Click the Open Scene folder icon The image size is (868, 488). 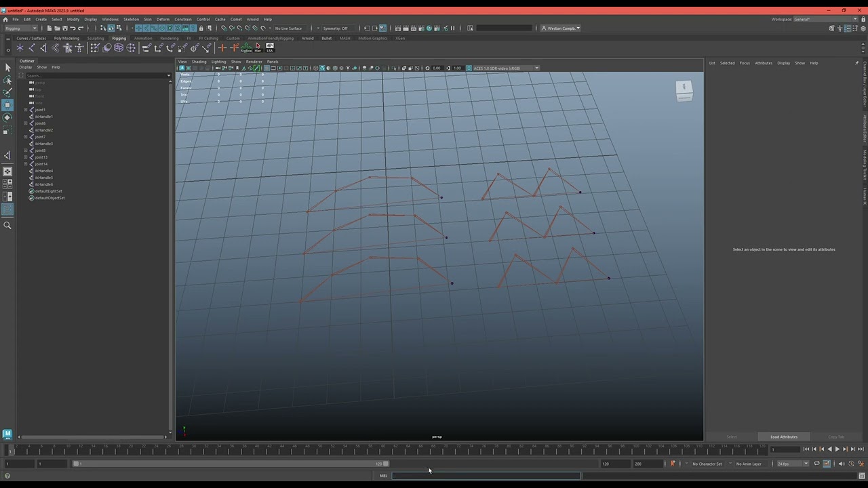click(x=57, y=28)
